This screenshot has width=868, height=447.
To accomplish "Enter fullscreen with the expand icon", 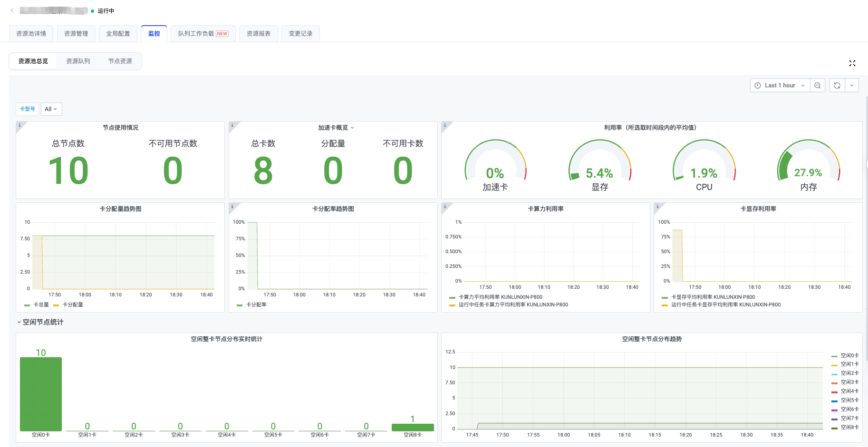I will coord(852,63).
